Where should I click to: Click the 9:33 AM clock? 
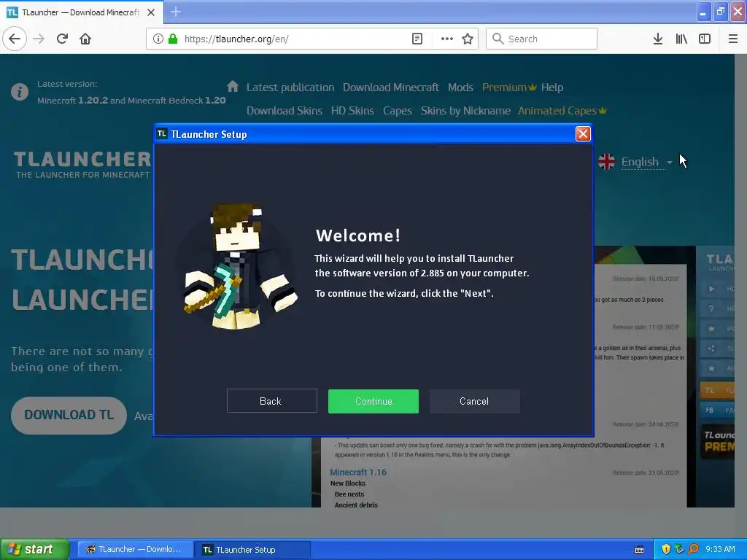tap(720, 549)
